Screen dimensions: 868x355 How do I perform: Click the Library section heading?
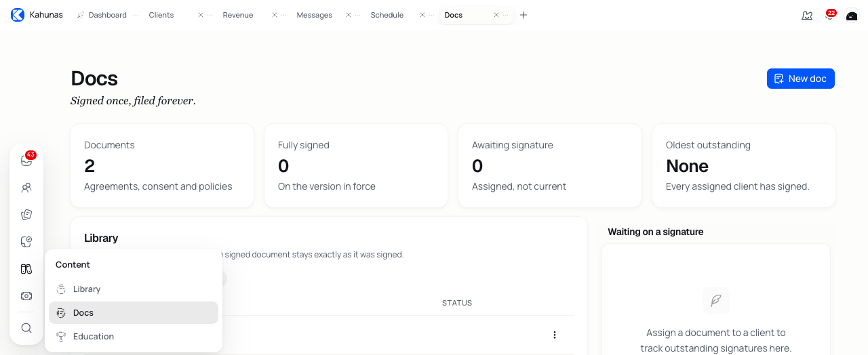tap(101, 238)
